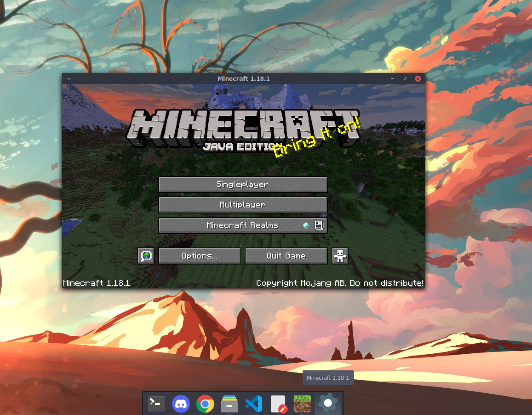Launch Discord from the dock
The image size is (532, 415).
[x=181, y=404]
